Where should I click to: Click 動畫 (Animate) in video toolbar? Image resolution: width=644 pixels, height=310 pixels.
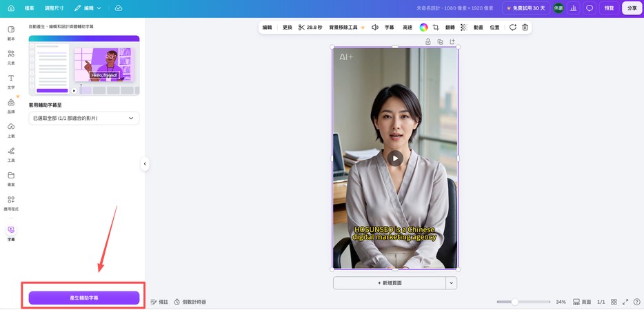tap(478, 28)
